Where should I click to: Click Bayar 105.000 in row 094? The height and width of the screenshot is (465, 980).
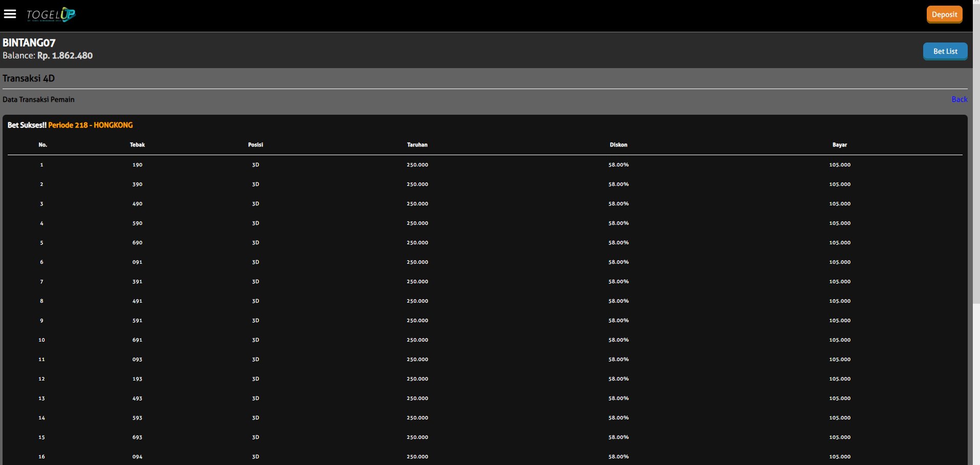[x=840, y=457]
